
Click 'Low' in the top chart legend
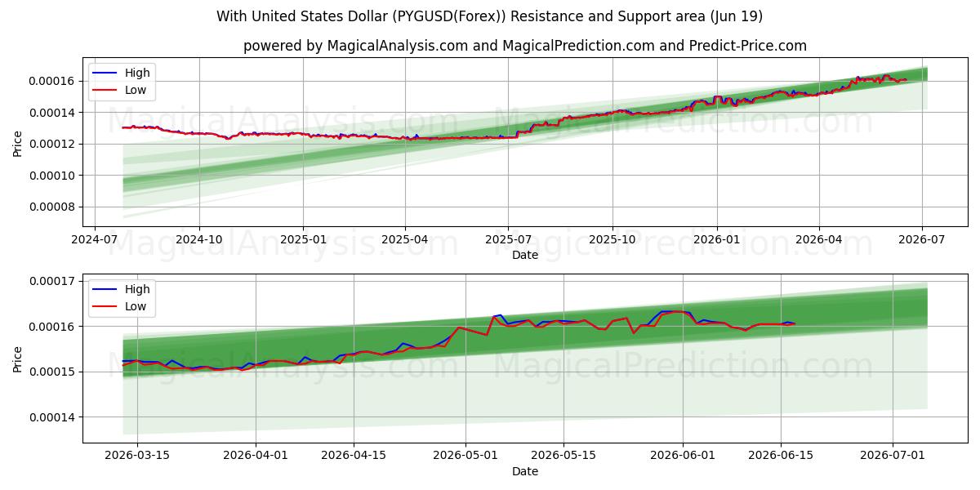coord(136,90)
